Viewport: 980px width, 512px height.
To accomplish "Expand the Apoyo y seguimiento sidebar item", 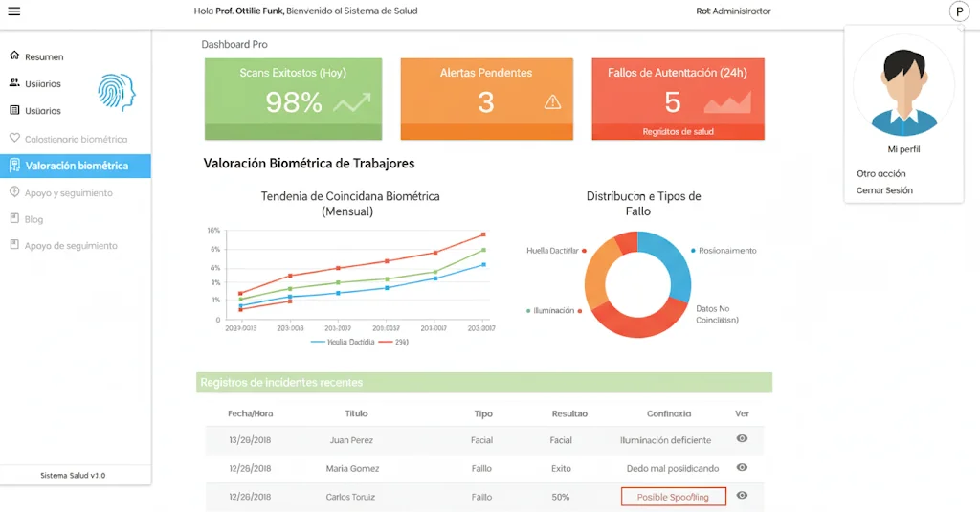I will coord(68,192).
